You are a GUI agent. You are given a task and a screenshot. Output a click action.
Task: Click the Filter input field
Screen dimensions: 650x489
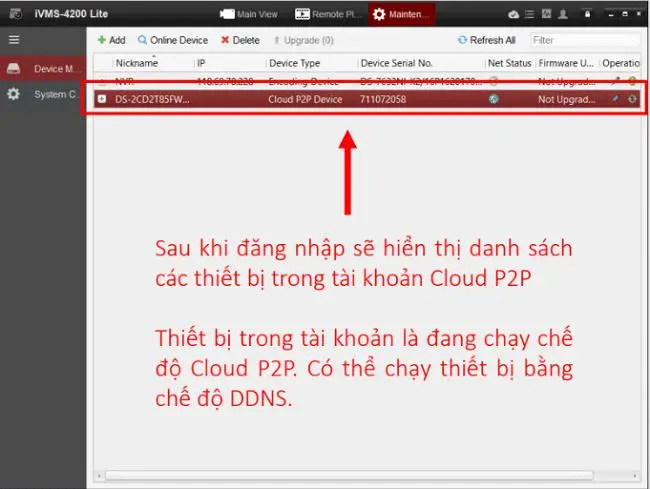click(585, 40)
